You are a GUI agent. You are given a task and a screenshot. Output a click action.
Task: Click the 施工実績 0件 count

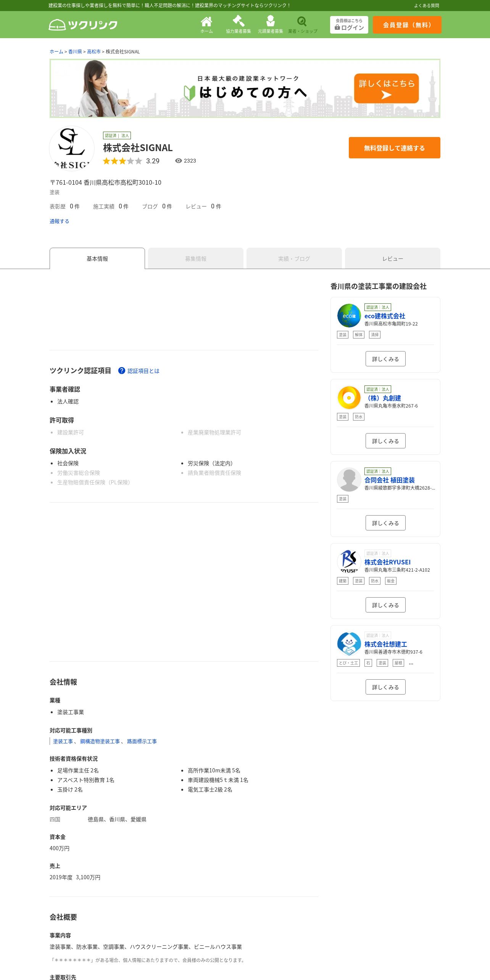111,206
